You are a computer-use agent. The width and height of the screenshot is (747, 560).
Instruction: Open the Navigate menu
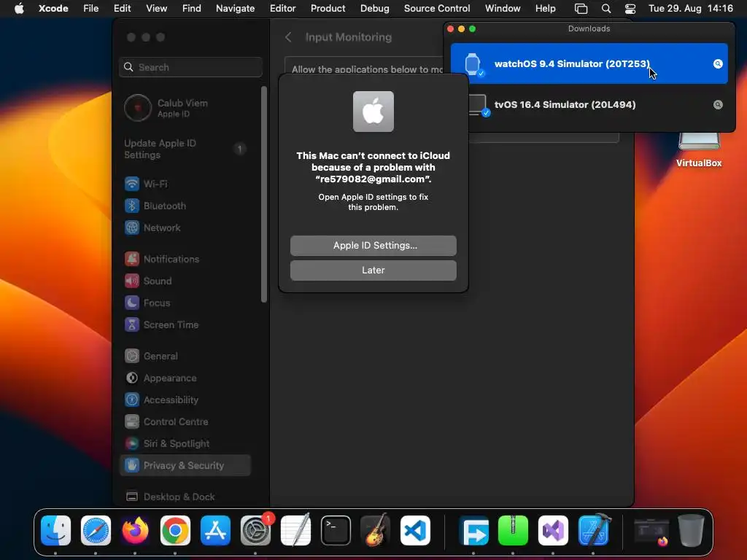click(236, 9)
